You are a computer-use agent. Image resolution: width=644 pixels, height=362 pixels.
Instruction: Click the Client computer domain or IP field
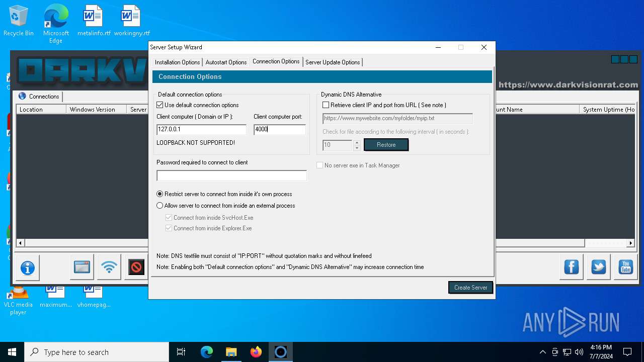201,130
